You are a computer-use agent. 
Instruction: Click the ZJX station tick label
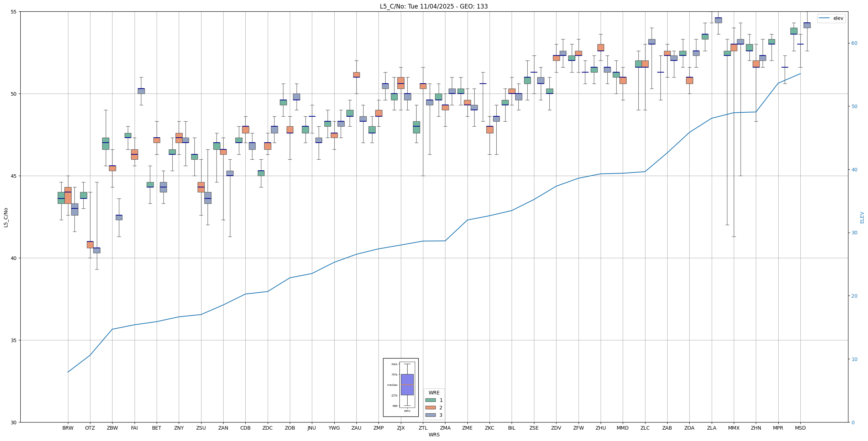pos(401,428)
